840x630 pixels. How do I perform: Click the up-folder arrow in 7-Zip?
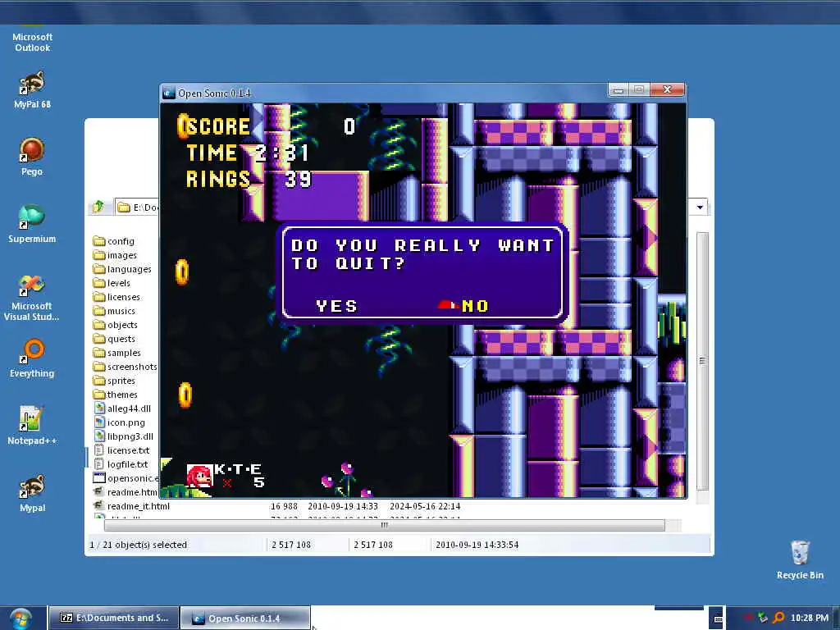point(98,207)
